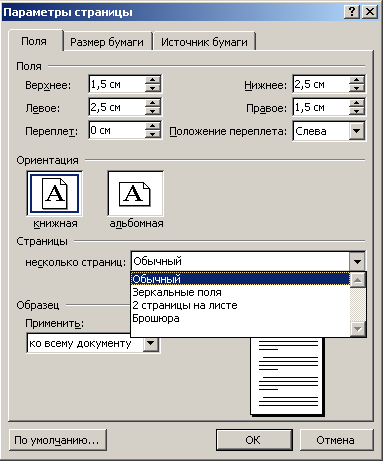The width and height of the screenshot is (384, 461).
Task: Click the По умолчанию... button
Action: pyautogui.click(x=57, y=440)
